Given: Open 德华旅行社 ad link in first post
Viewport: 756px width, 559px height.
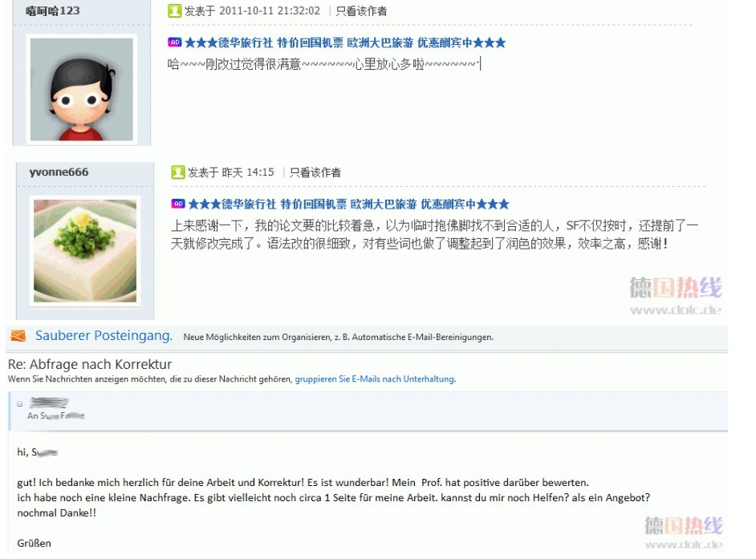Looking at the screenshot, I should pyautogui.click(x=345, y=43).
